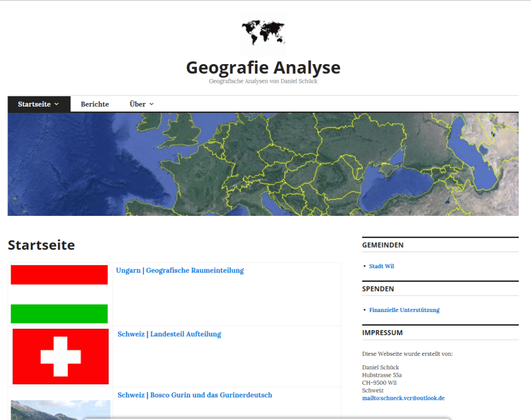Image resolution: width=531 pixels, height=420 pixels.
Task: Open the Finanzielle Unterstützung page
Action: pyautogui.click(x=404, y=310)
